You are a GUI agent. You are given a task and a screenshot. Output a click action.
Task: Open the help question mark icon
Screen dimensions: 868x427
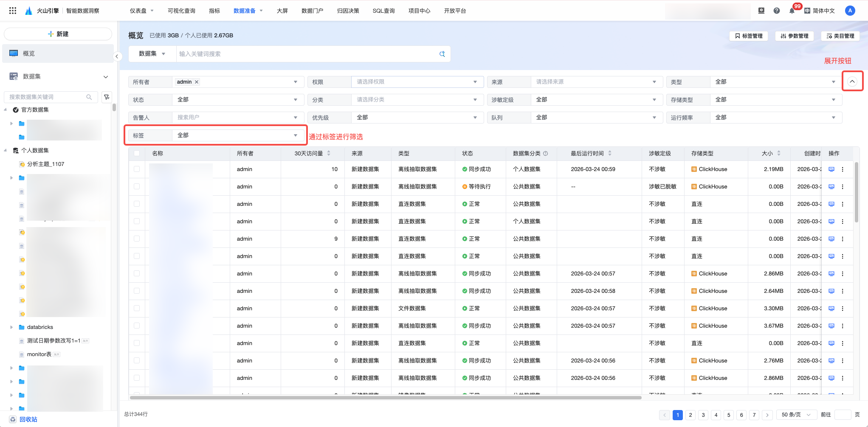click(x=777, y=11)
